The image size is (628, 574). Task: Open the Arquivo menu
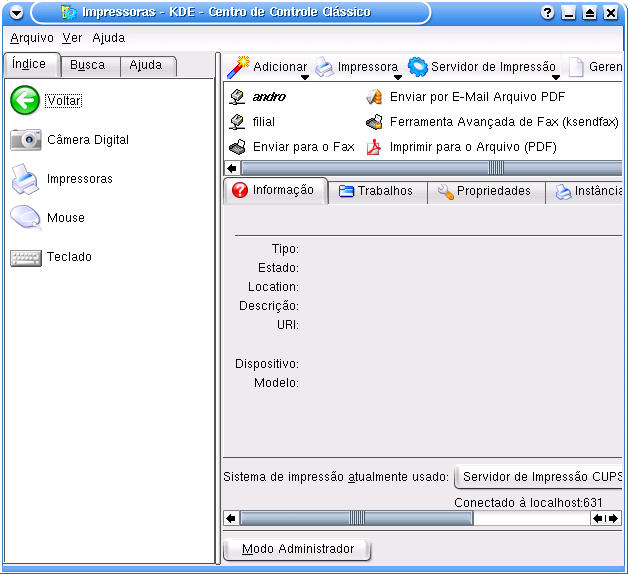tap(32, 38)
